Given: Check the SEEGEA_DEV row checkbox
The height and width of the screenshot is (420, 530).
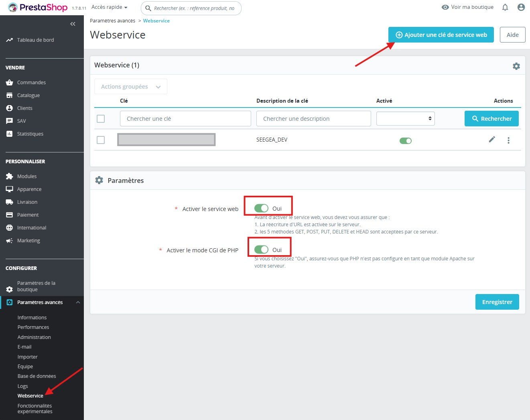Looking at the screenshot, I should pyautogui.click(x=101, y=140).
